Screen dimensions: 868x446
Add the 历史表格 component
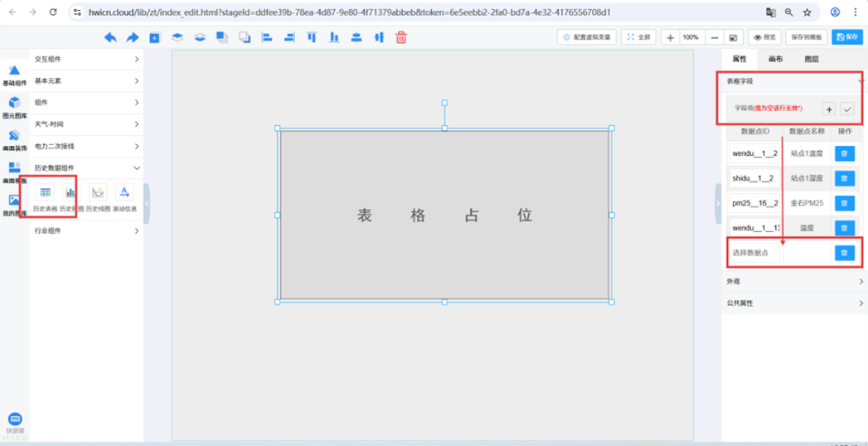[x=46, y=197]
